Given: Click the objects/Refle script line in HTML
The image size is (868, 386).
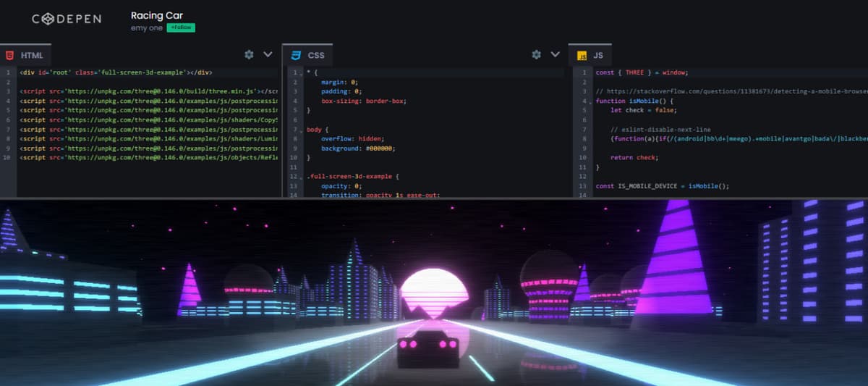Looking at the screenshot, I should coord(149,157).
